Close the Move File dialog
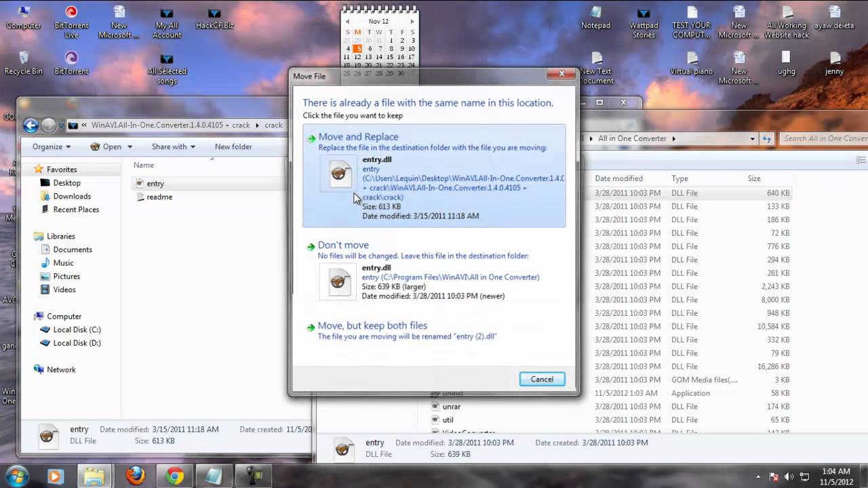The height and width of the screenshot is (488, 868). pos(561,74)
